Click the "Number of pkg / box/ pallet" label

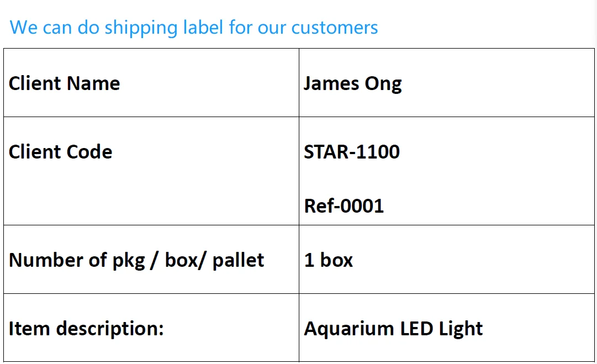[136, 260]
